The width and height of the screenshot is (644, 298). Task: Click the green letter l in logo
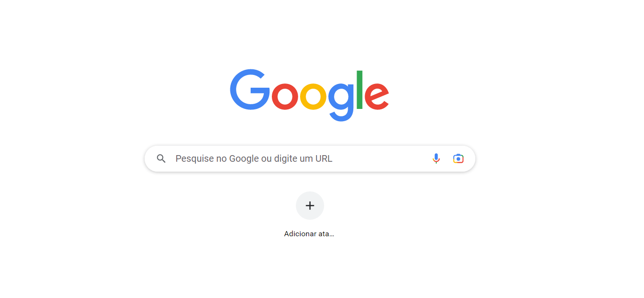pyautogui.click(x=359, y=90)
